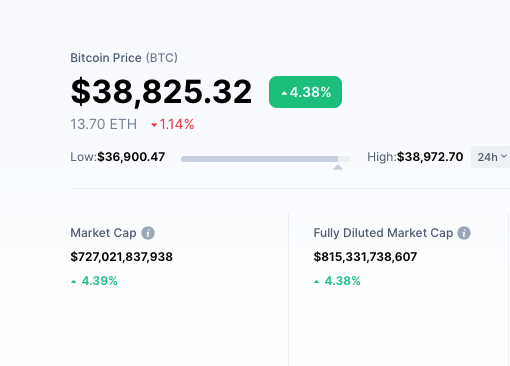Screen dimensions: 510x366
Task: Click the green up arrow in 4.38% badge
Action: coord(284,93)
